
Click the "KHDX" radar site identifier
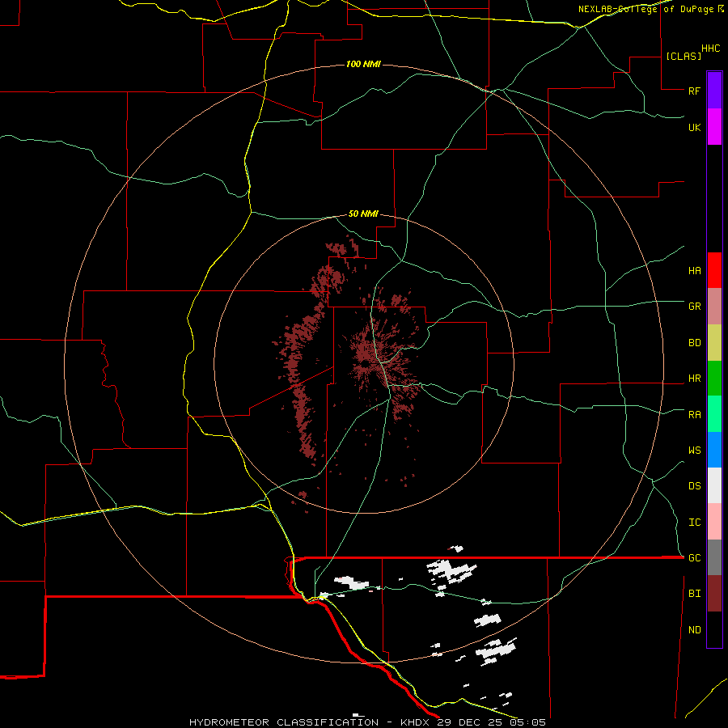(x=416, y=722)
